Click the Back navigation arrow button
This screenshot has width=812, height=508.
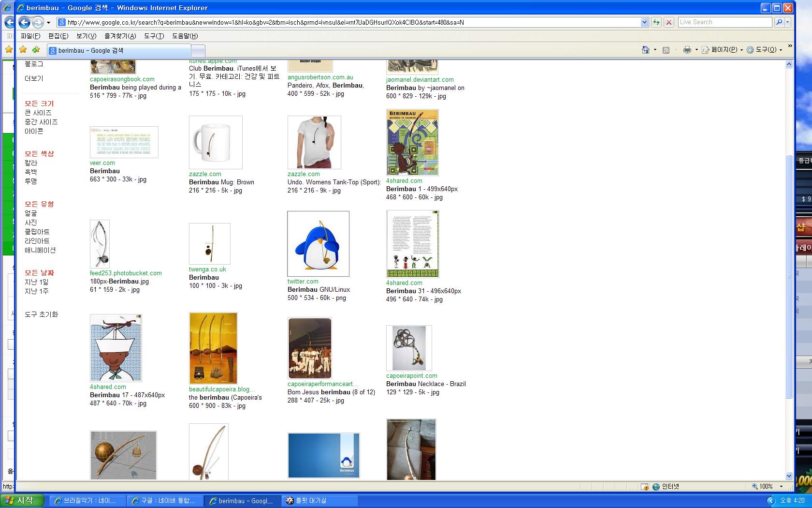[24, 22]
